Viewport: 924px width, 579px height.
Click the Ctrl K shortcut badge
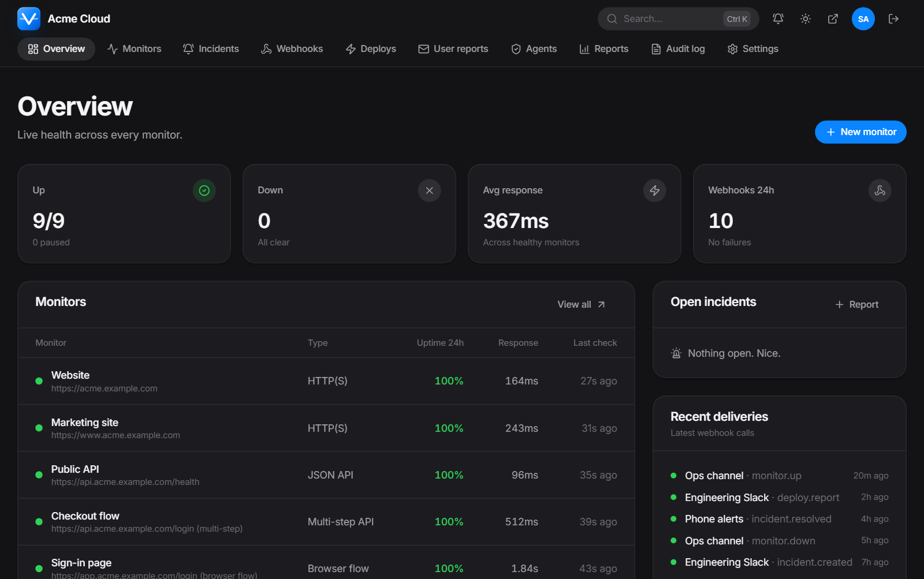click(737, 19)
